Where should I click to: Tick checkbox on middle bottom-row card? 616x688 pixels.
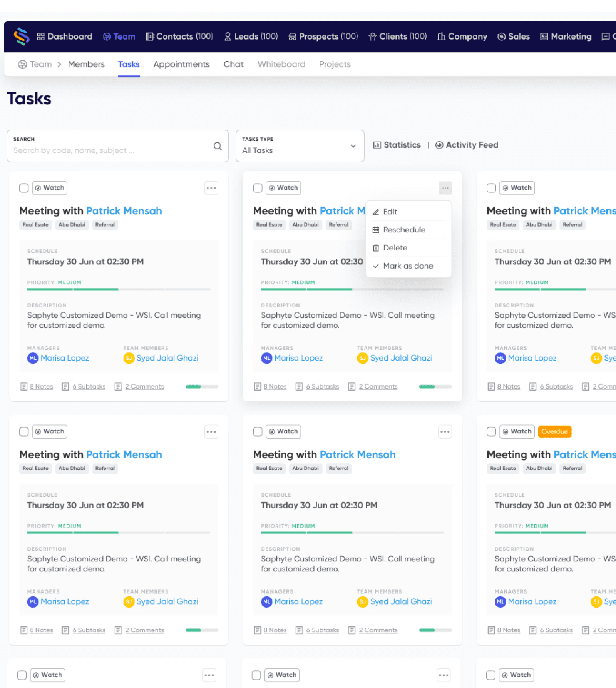[x=256, y=675]
